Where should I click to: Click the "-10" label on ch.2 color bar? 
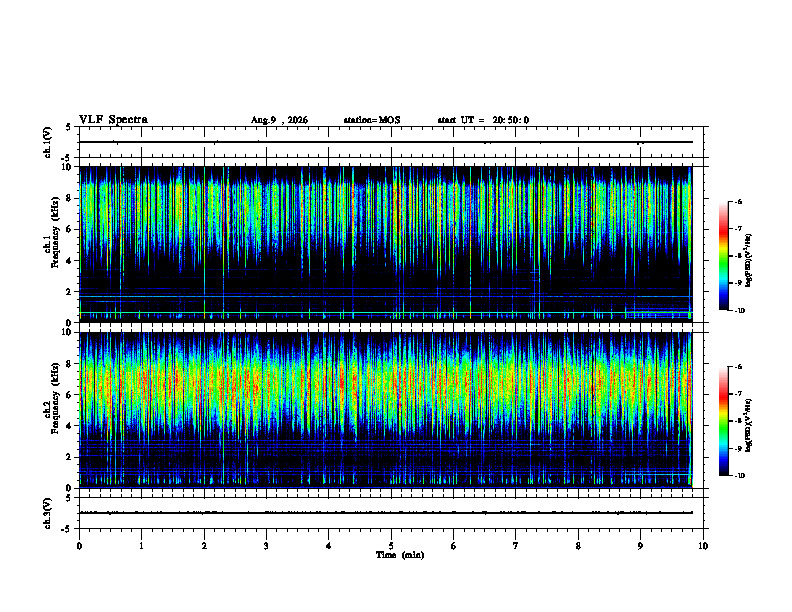tap(740, 476)
